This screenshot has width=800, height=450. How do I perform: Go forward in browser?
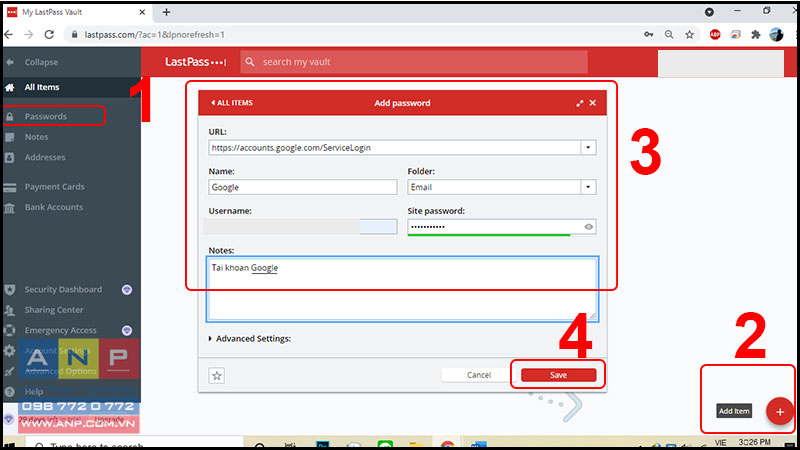pos(29,35)
